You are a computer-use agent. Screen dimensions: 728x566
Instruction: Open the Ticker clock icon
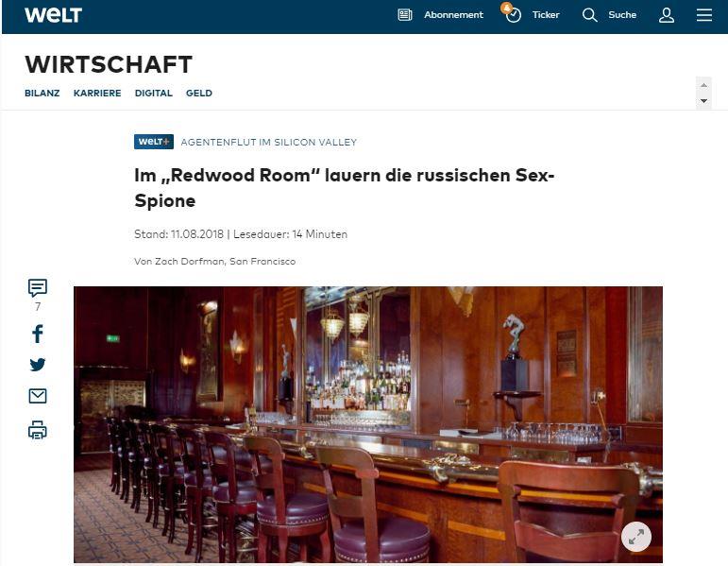(x=513, y=15)
